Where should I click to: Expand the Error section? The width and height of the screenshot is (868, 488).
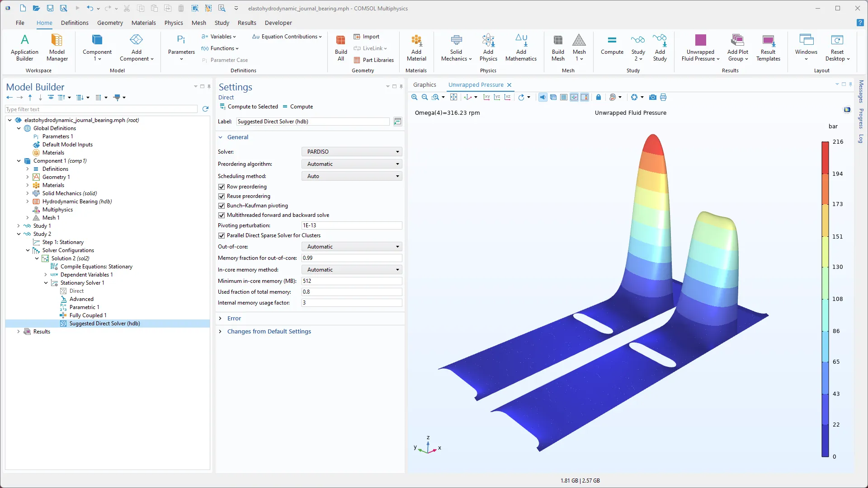click(x=234, y=319)
